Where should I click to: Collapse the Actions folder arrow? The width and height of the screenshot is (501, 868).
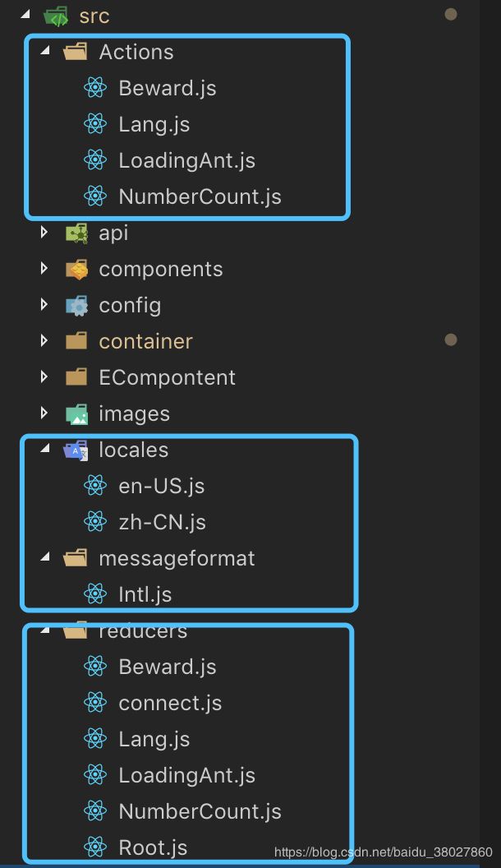[x=45, y=51]
